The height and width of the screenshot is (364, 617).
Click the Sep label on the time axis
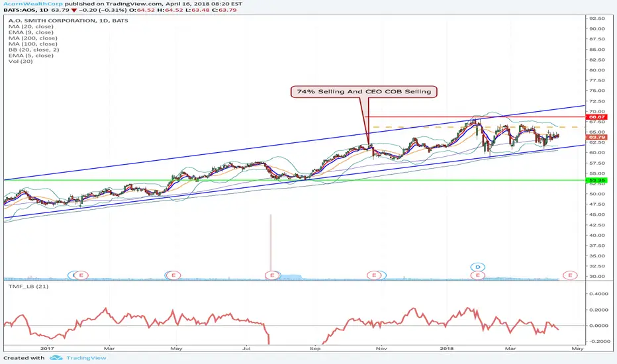[x=315, y=349]
